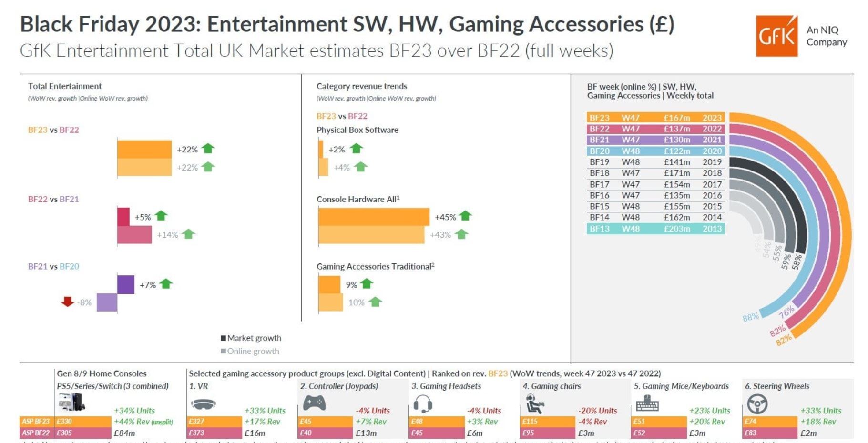The height and width of the screenshot is (443, 868).
Task: Select the BF23 W47 £167m 2023 row
Action: [x=656, y=118]
